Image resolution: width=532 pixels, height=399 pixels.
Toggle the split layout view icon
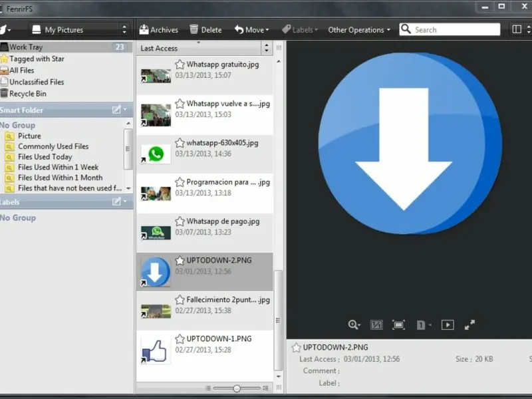(517, 29)
